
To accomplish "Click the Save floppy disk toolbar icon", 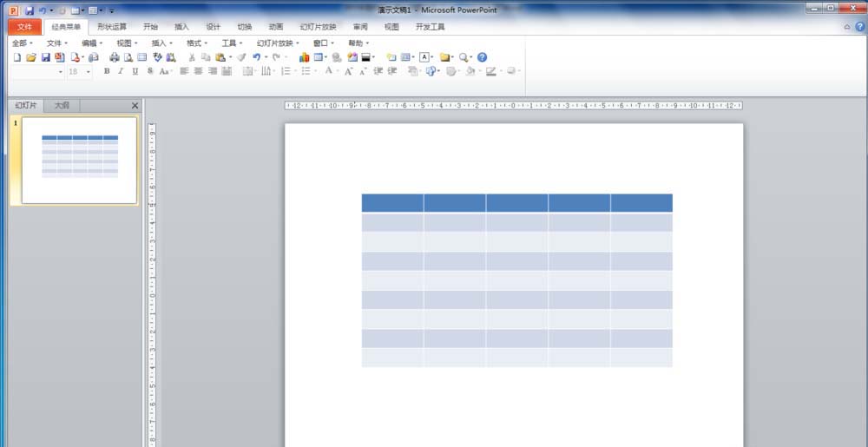I will [46, 57].
